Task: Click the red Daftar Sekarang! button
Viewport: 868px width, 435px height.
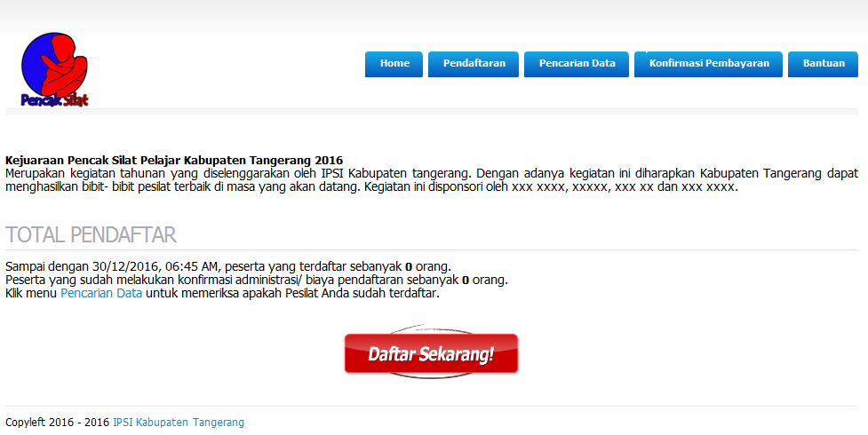Action: pos(431,353)
